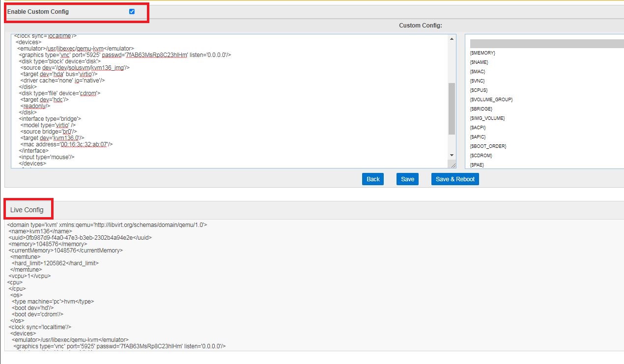Click the Back button
The width and height of the screenshot is (624, 364).
coord(373,179)
